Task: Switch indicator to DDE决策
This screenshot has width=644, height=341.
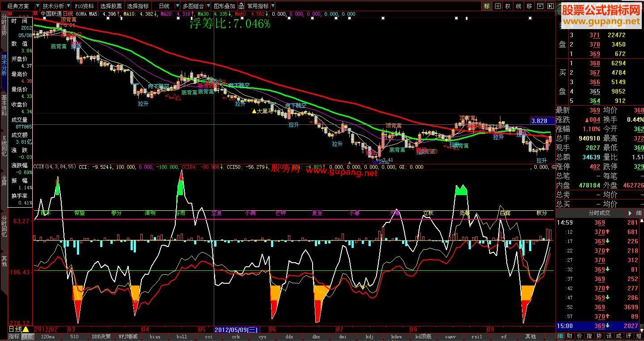Action: (x=101, y=337)
